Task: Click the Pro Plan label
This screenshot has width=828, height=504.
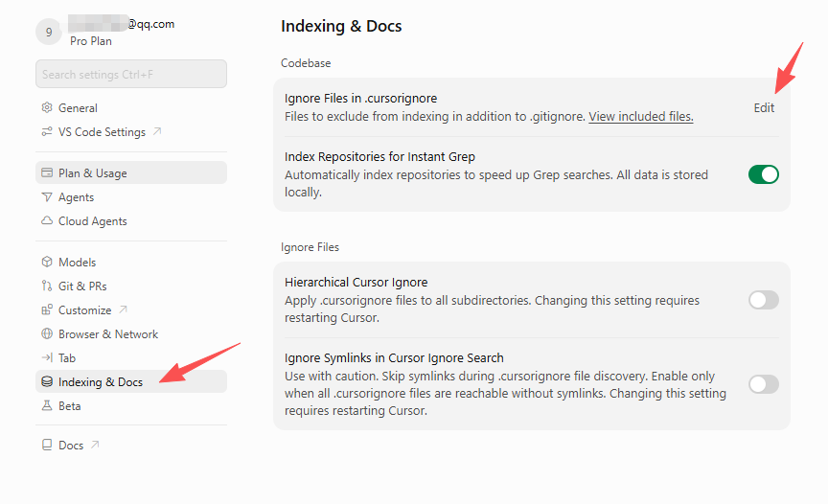Action: (91, 41)
